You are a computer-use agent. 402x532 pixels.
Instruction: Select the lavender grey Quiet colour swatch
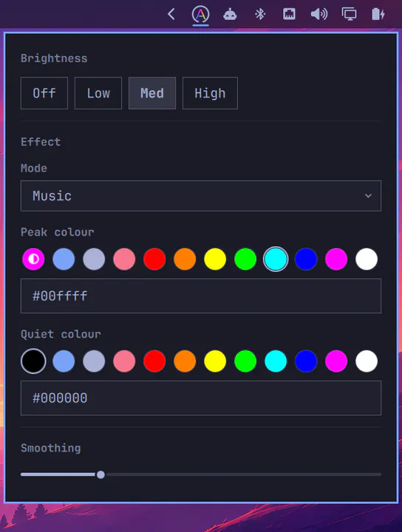tap(94, 361)
